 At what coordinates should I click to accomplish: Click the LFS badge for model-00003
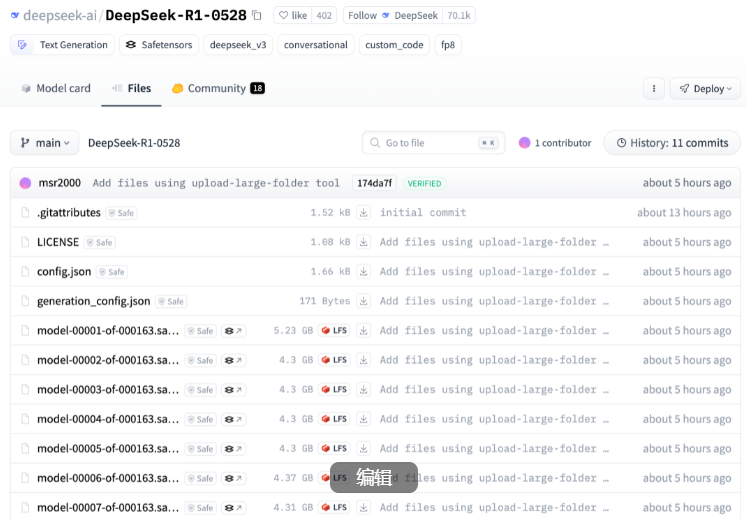click(334, 390)
